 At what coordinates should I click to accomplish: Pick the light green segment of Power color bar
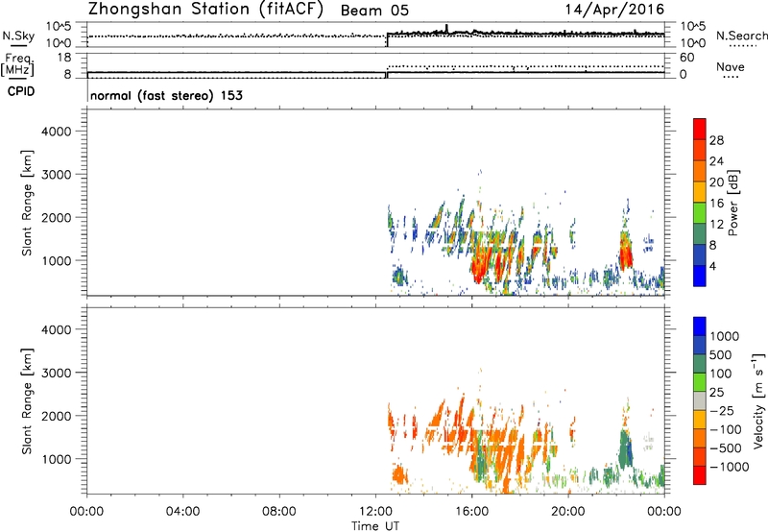click(x=700, y=213)
